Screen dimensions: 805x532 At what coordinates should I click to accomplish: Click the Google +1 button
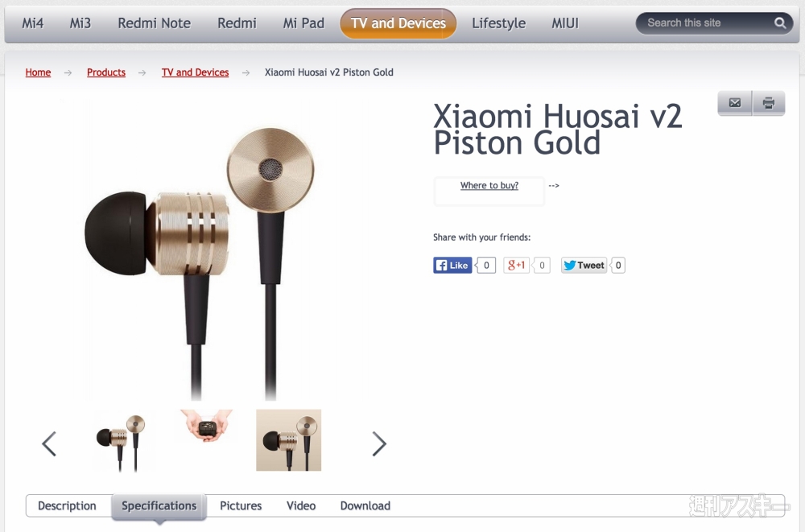pyautogui.click(x=516, y=265)
